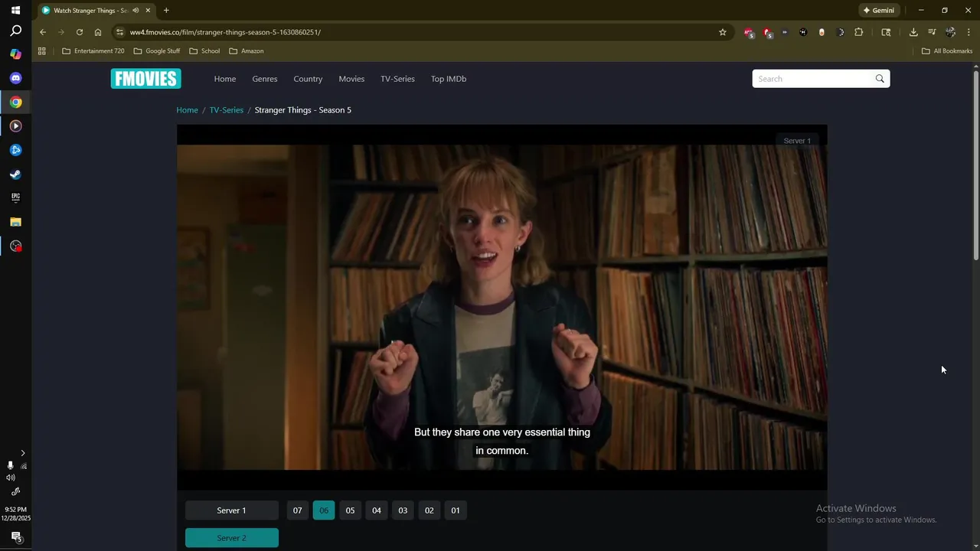
Task: Open the Google Stuff bookmark folder
Action: pos(157,51)
